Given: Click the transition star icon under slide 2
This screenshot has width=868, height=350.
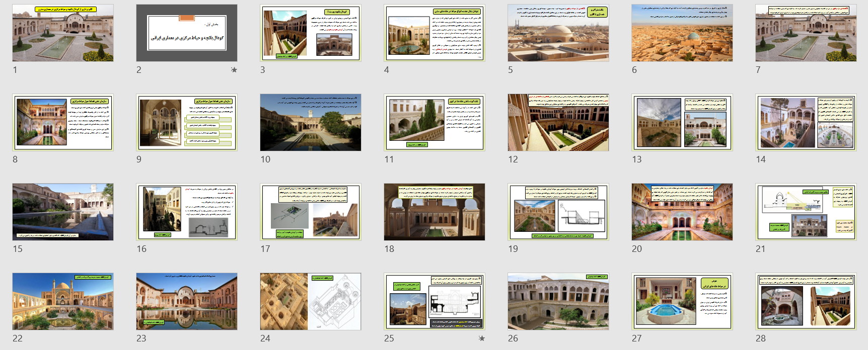Looking at the screenshot, I should click(234, 70).
